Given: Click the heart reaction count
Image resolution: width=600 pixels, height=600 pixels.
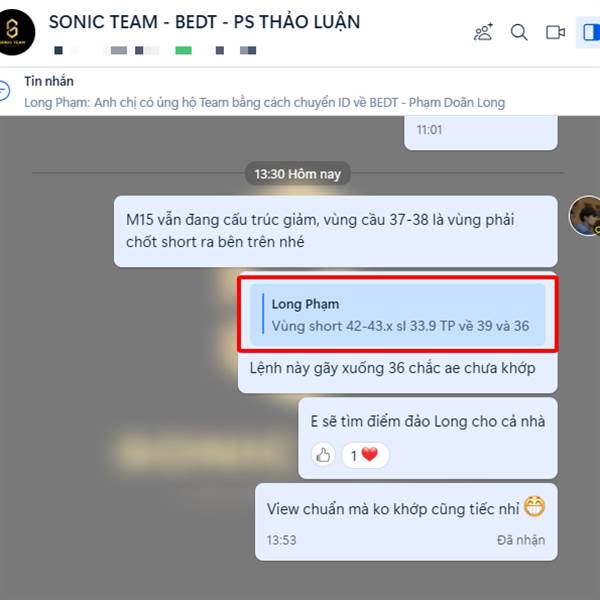Looking at the screenshot, I should (x=365, y=455).
